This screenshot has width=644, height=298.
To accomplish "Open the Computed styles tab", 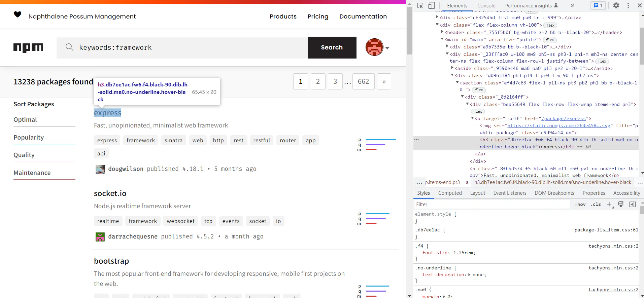I will tap(450, 193).
